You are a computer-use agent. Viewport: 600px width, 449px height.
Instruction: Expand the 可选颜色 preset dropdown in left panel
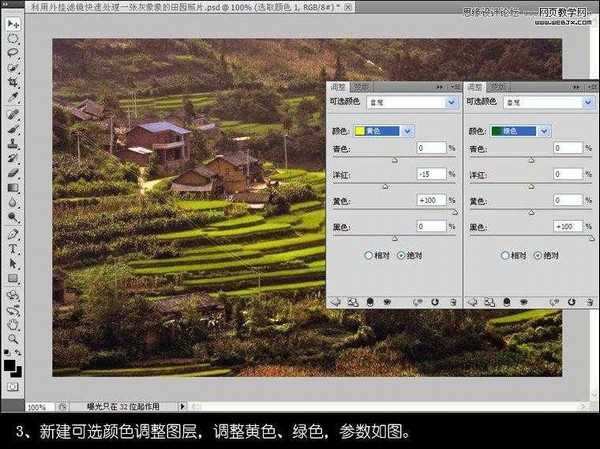point(452,102)
